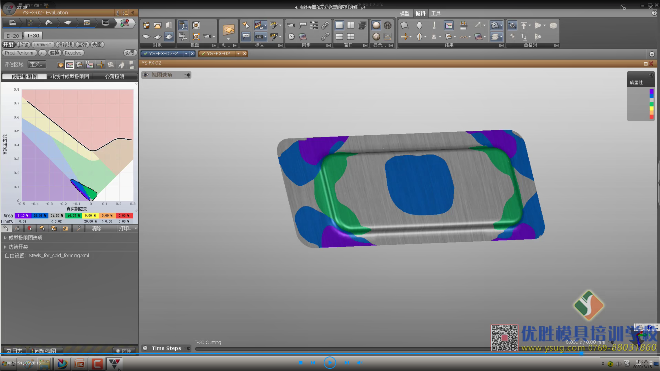Open the Windows Start button
The height and width of the screenshot is (371, 660).
click(8, 363)
